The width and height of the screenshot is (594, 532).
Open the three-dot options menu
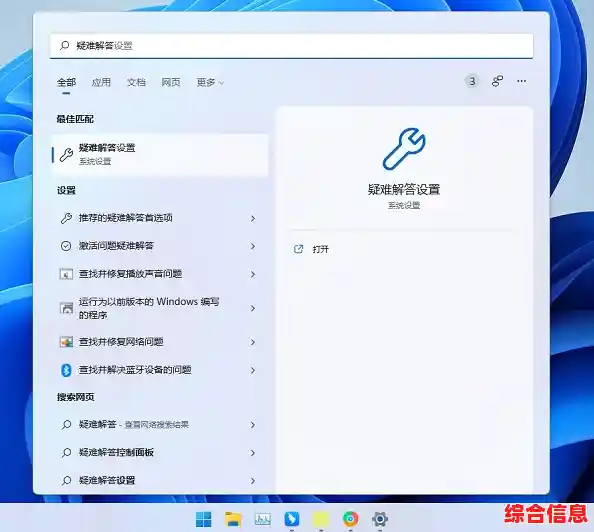point(522,81)
